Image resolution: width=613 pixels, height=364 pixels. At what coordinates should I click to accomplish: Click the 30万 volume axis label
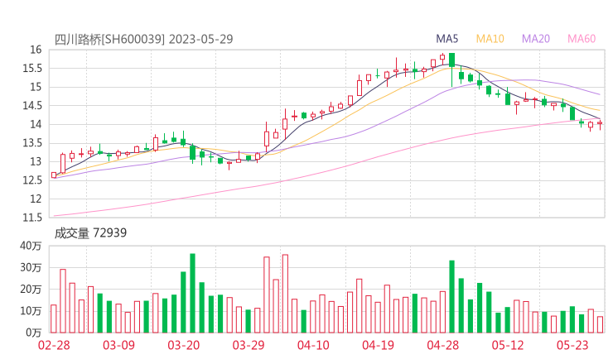pyautogui.click(x=31, y=267)
